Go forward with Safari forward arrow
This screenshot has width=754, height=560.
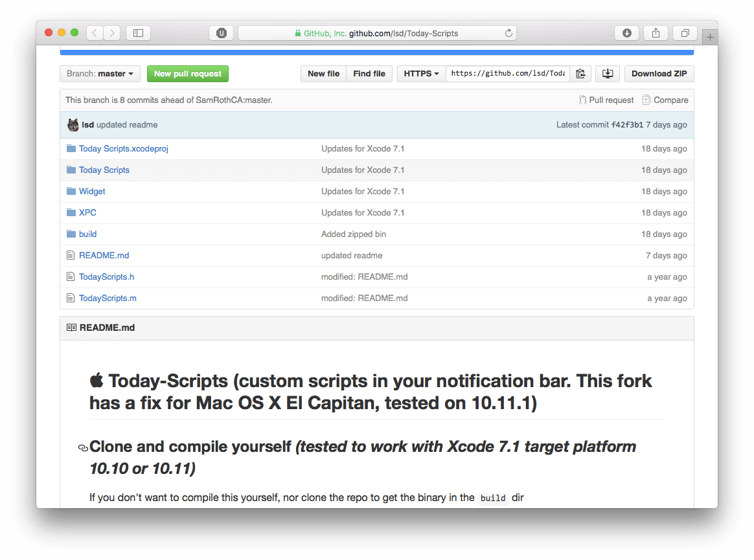point(112,32)
